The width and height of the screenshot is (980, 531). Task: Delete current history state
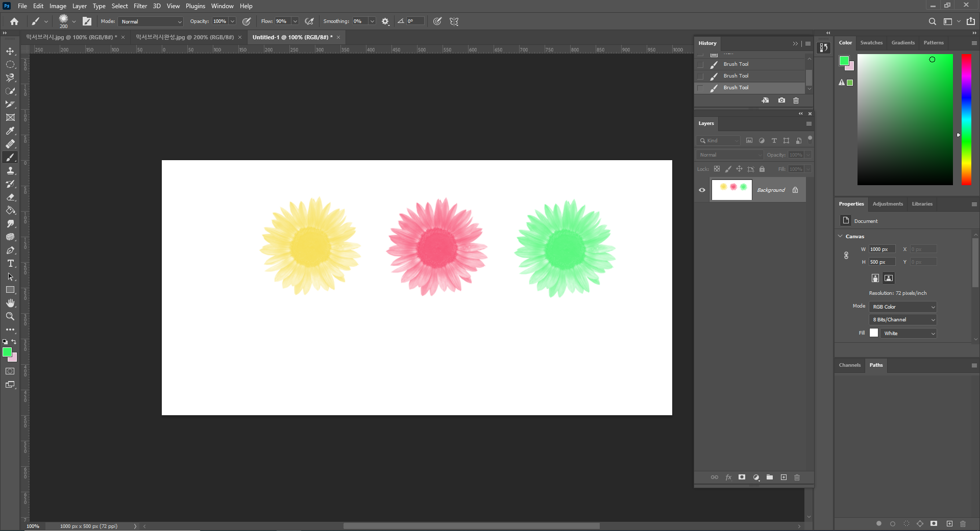[x=796, y=100]
